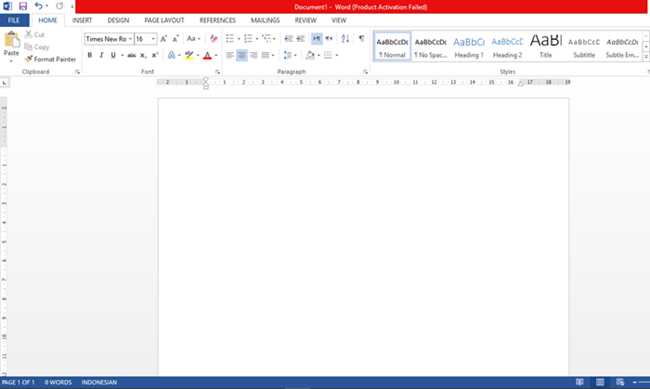Viewport: 650px width, 389px height.
Task: Click the tab selector at ruler left corner
Action: (x=5, y=83)
